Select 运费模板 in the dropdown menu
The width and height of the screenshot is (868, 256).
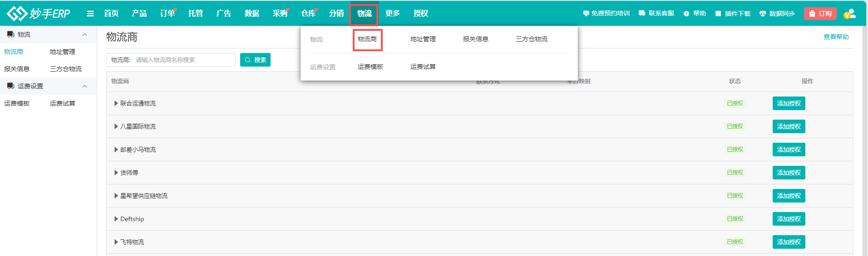370,67
